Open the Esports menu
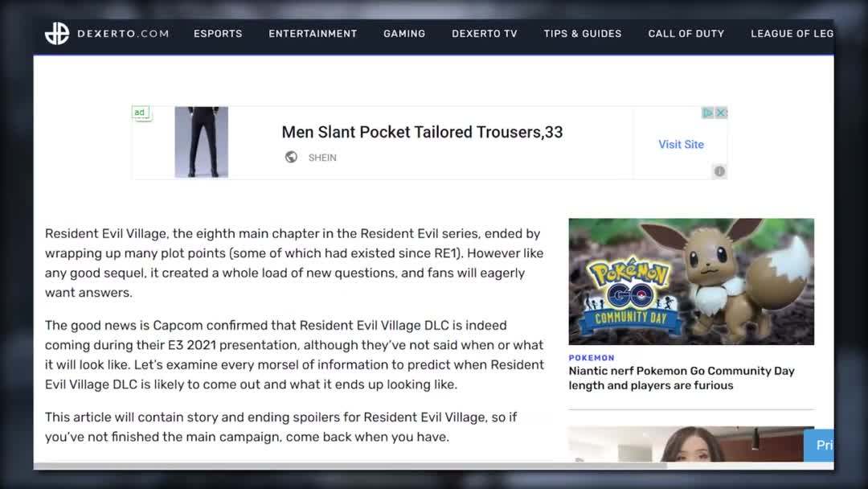Image resolution: width=868 pixels, height=489 pixels. [218, 34]
